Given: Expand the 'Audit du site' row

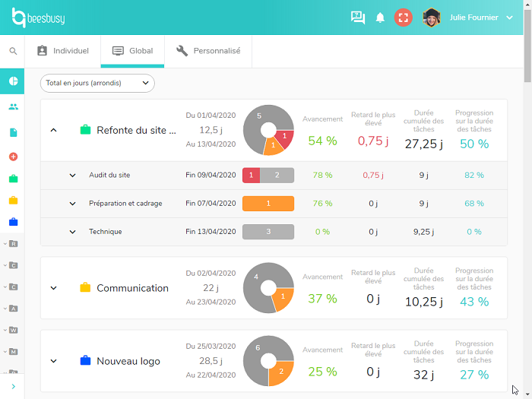Looking at the screenshot, I should coord(73,175).
